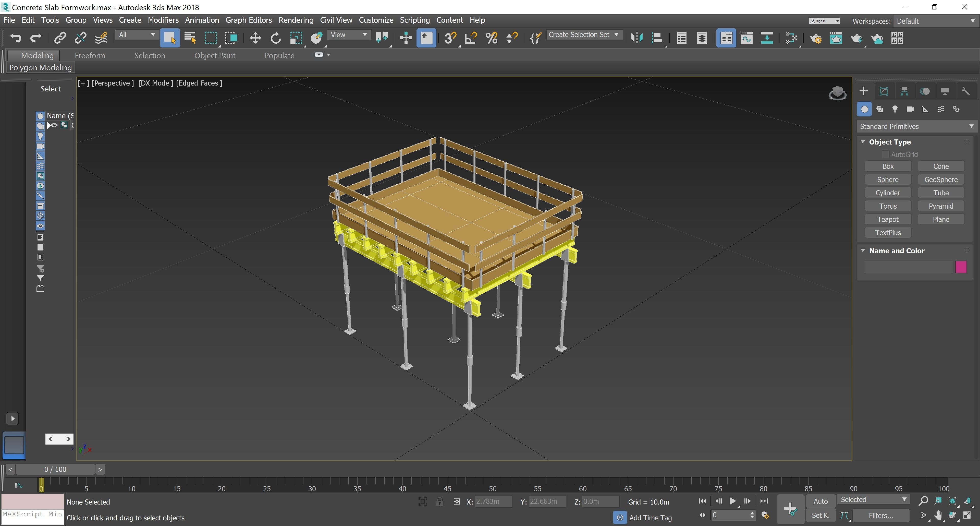This screenshot has width=980, height=526.
Task: Toggle the selection lock padlock icon
Action: tap(439, 502)
